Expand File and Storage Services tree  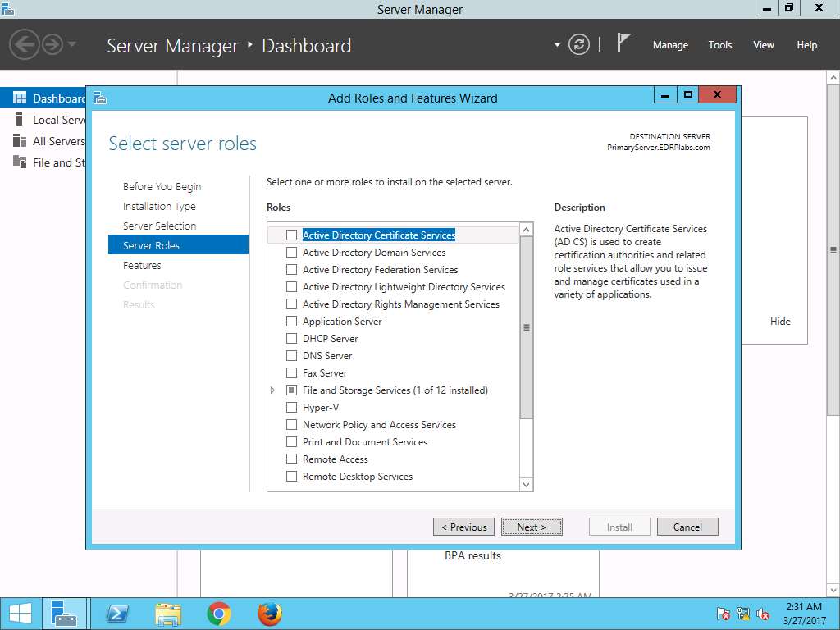272,390
